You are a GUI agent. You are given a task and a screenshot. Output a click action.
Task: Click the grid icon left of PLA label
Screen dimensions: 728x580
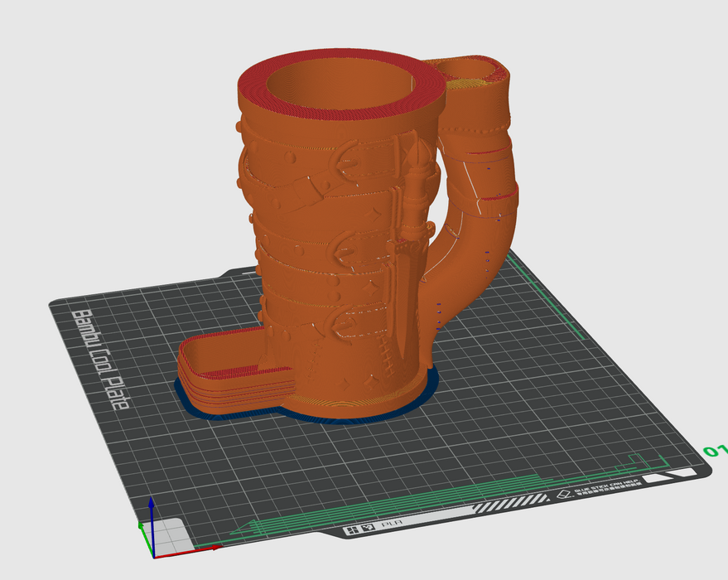[x=353, y=529]
